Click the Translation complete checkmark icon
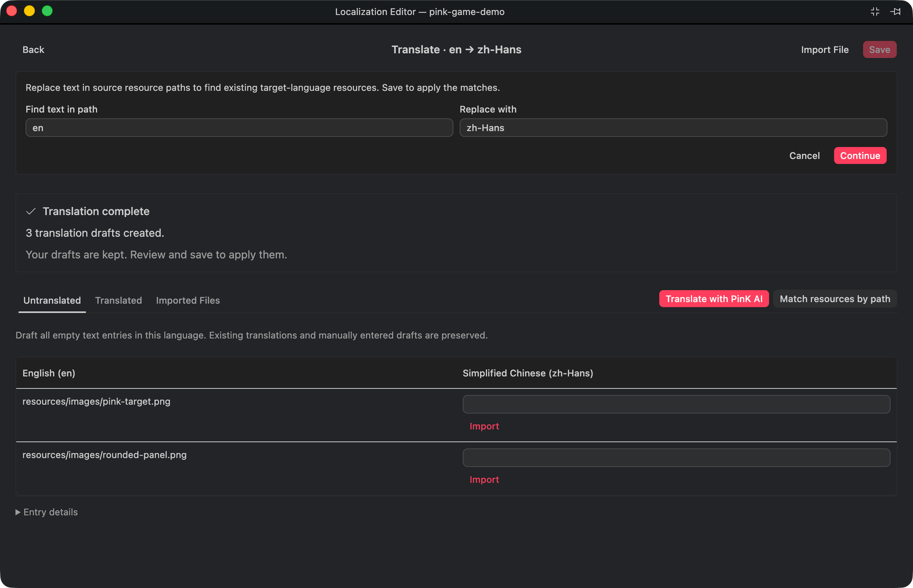The width and height of the screenshot is (913, 588). [x=31, y=211]
